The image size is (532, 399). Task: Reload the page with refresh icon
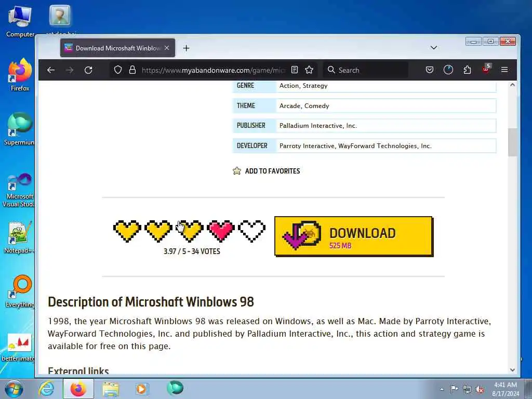click(x=88, y=70)
